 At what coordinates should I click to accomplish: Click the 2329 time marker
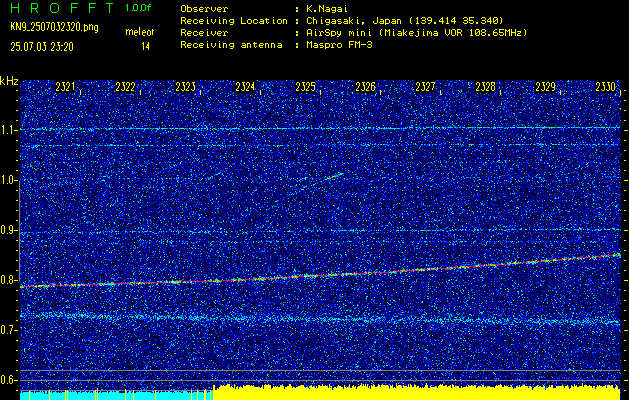(546, 87)
